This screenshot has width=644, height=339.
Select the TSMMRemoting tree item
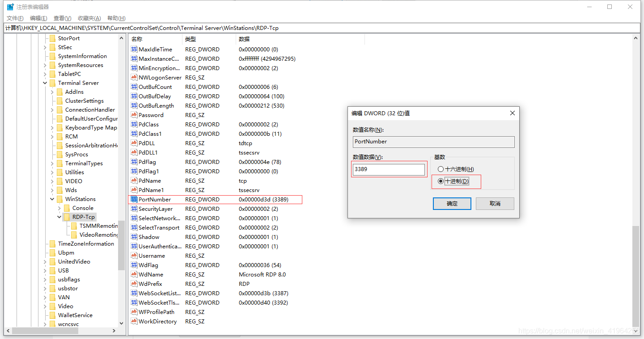point(98,226)
